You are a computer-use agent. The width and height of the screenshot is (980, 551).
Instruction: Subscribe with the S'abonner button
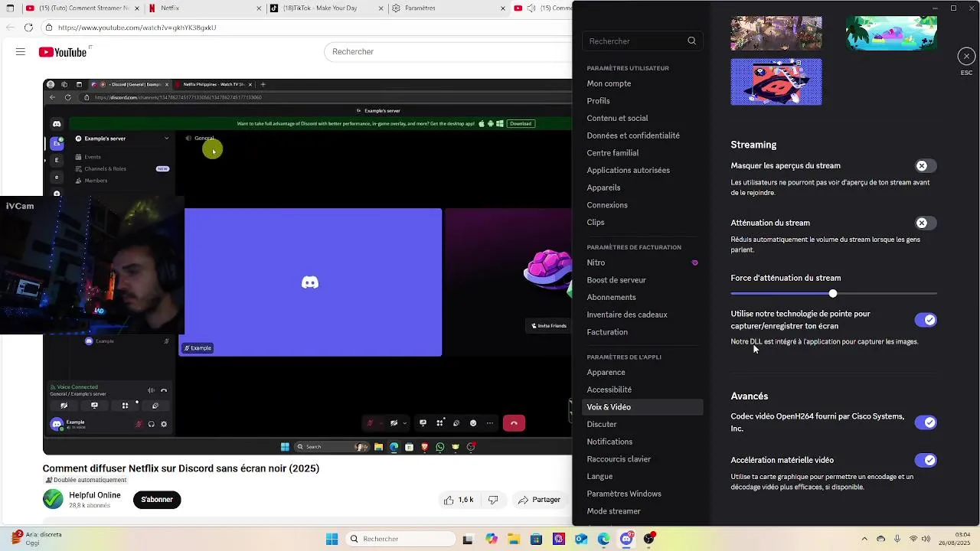[x=157, y=500]
